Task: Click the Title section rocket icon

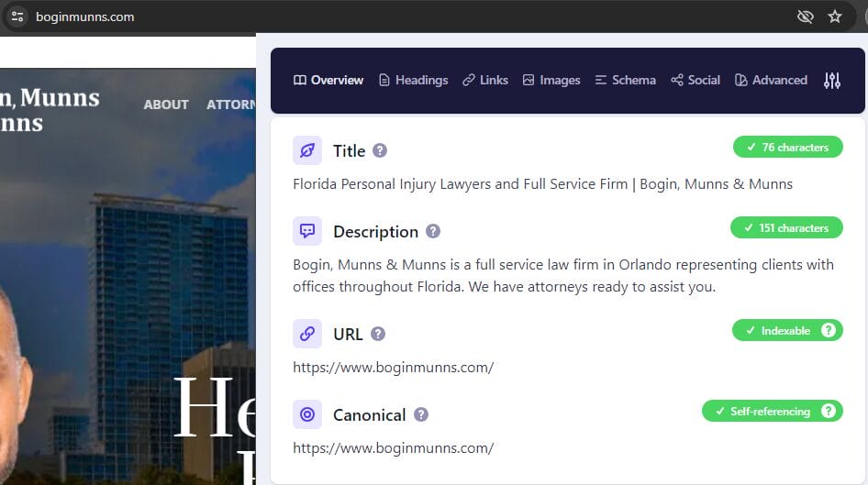Action: pos(307,150)
